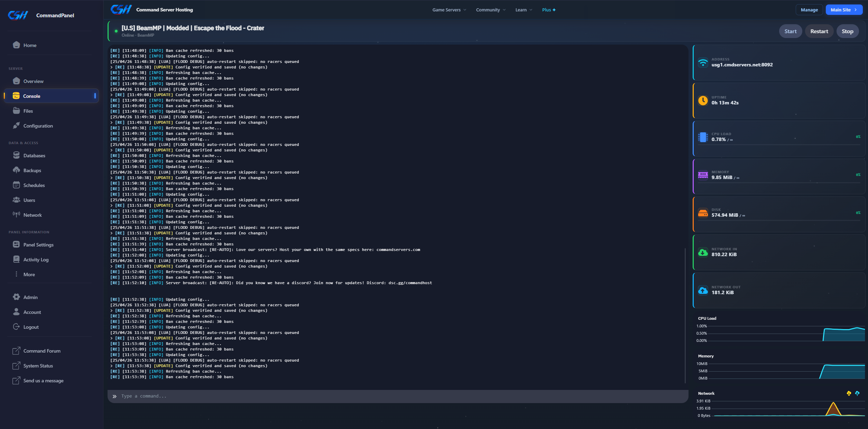Click the Disk usage progress bar
Image resolution: width=868 pixels, height=429 pixels.
[779, 221]
